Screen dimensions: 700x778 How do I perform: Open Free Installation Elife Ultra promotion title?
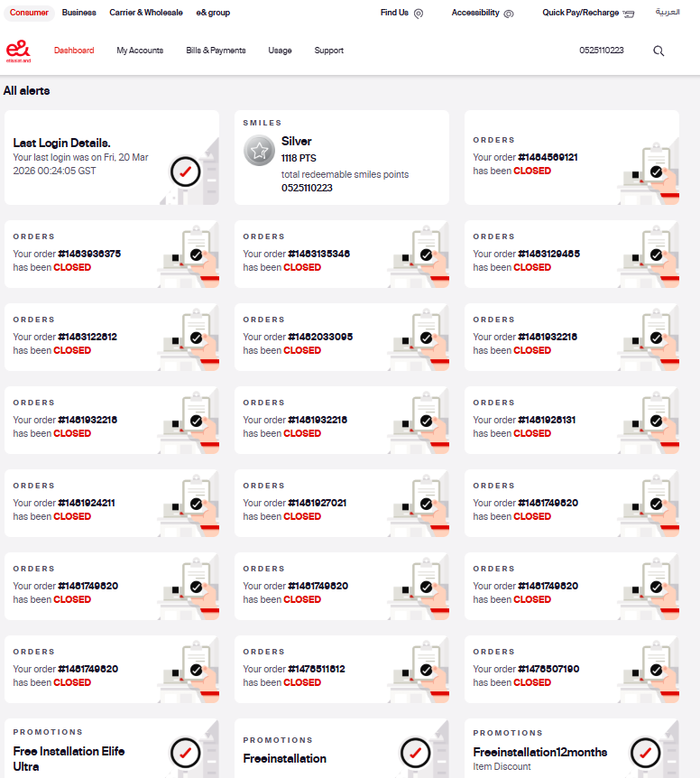(x=69, y=759)
